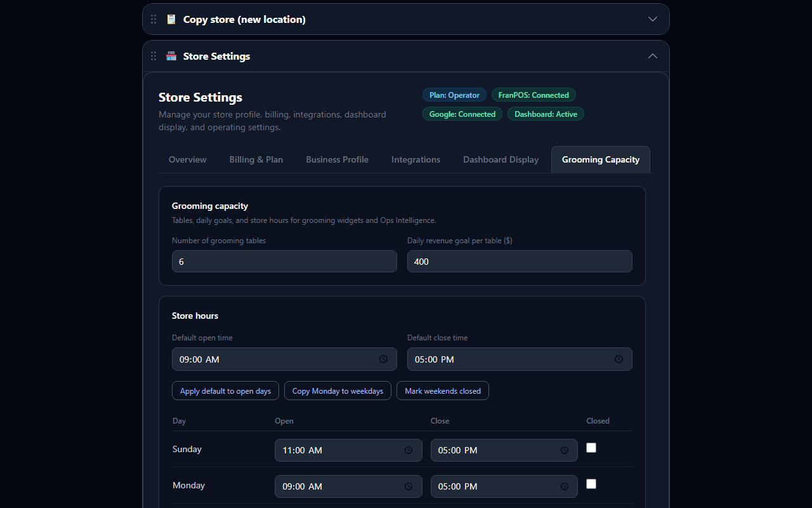The image size is (812, 508).
Task: Go to the Business Profile tab
Action: (x=337, y=159)
